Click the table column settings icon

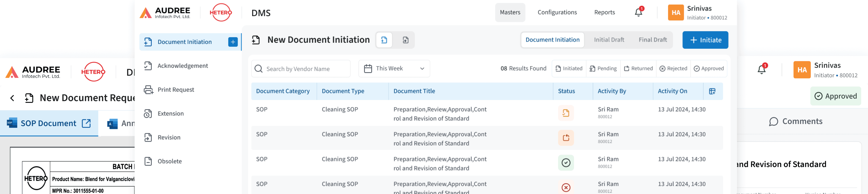[712, 91]
